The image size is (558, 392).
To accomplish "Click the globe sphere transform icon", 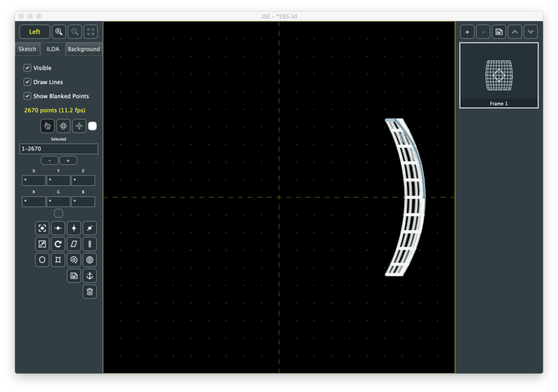I will 90,260.
